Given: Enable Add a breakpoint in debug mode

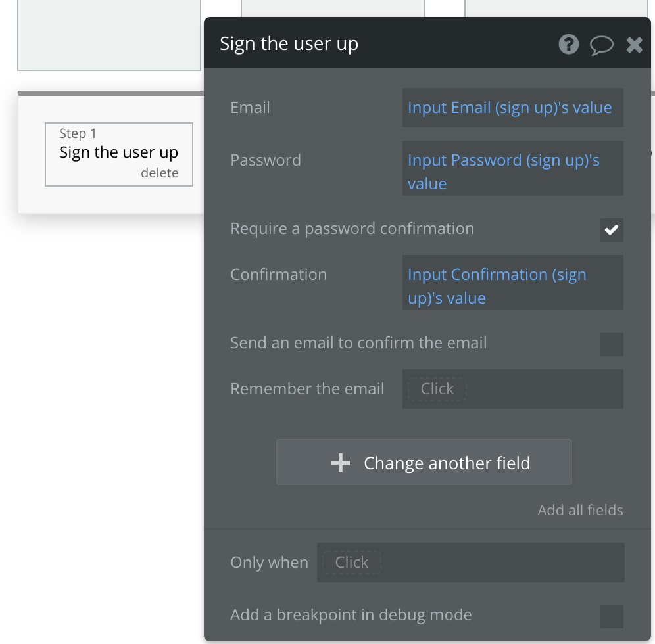Looking at the screenshot, I should [x=611, y=615].
